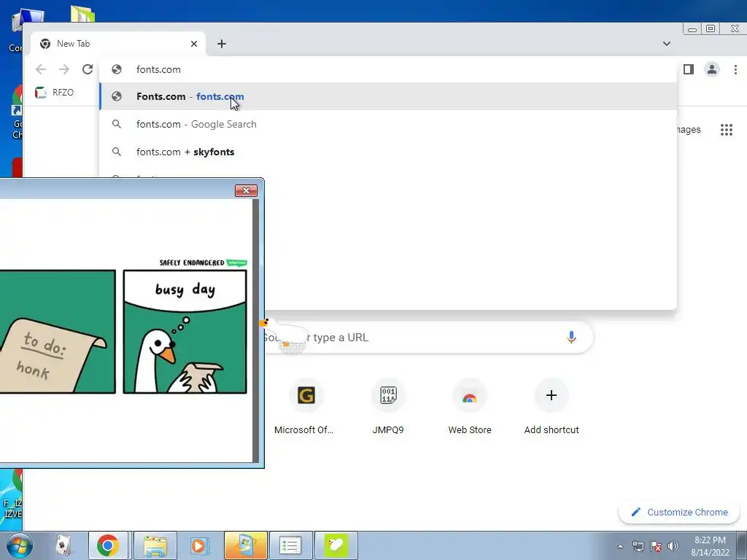Click the New Tab tab title

tap(74, 44)
